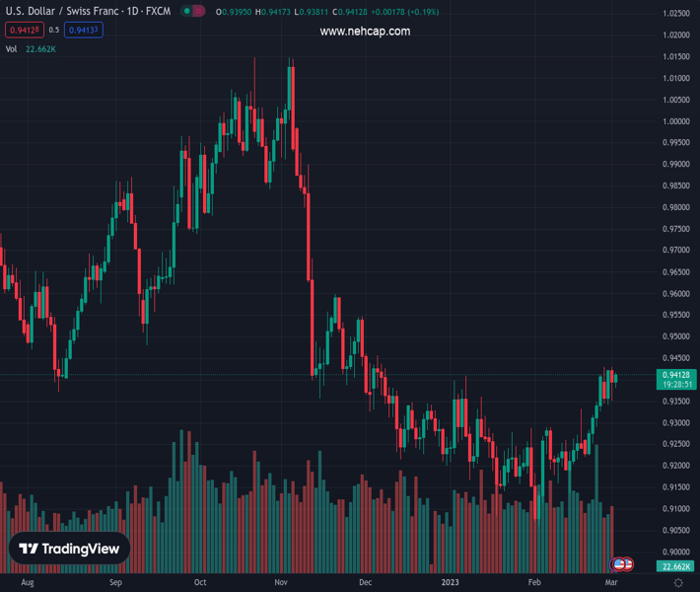Click the red sell price 0.94128 button
Screen dimensions: 700x592
tap(21, 30)
